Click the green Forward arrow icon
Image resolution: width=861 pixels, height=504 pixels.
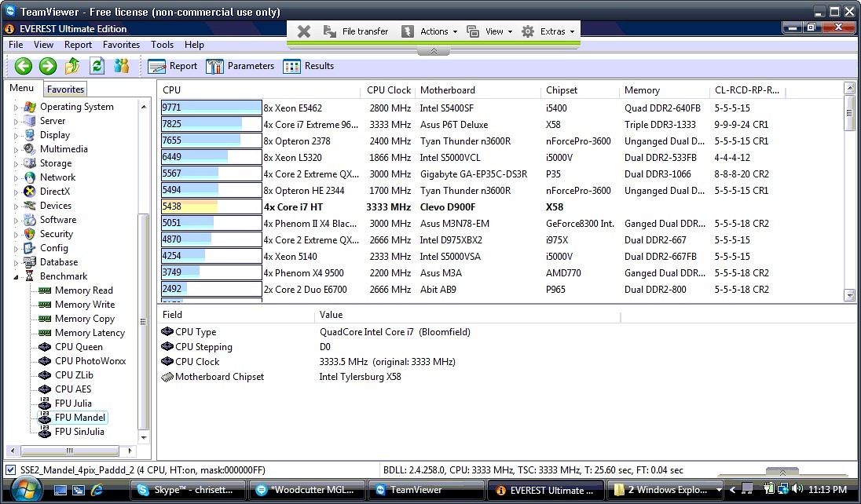[x=48, y=67]
